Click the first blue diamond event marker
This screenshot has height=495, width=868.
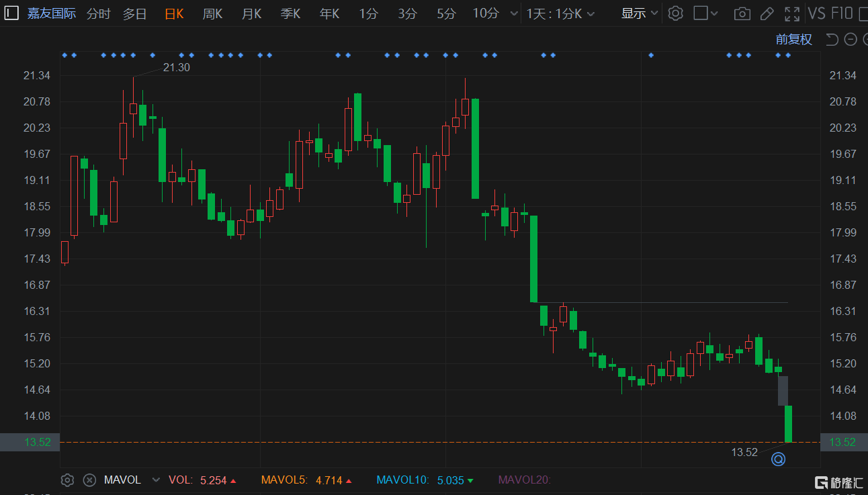(64, 55)
